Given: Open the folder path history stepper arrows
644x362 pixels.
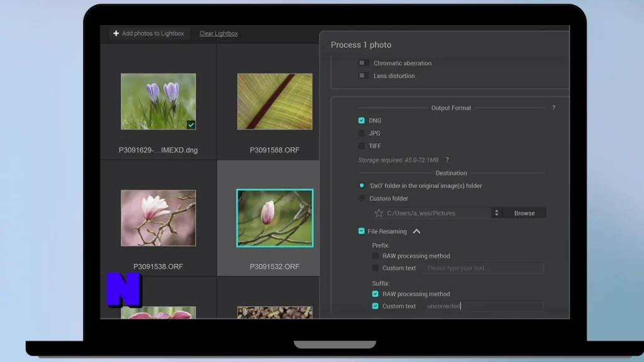Looking at the screenshot, I should click(x=497, y=213).
